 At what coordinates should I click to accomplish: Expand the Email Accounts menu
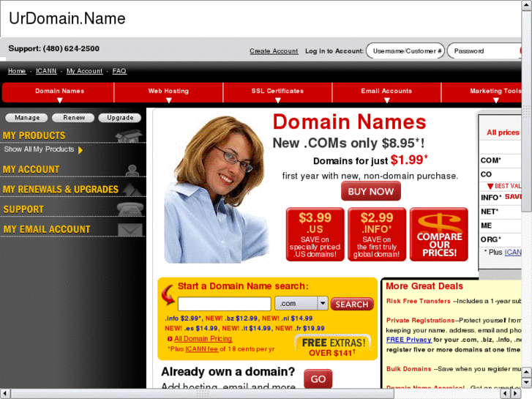(386, 92)
